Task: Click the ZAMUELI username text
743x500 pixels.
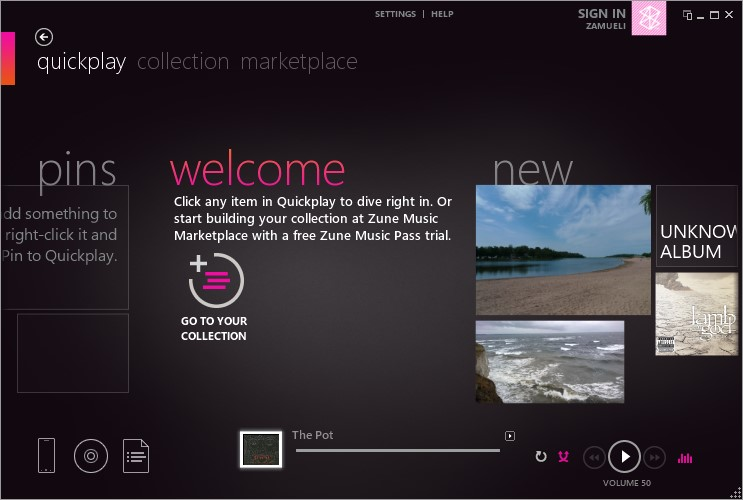Action: click(606, 26)
